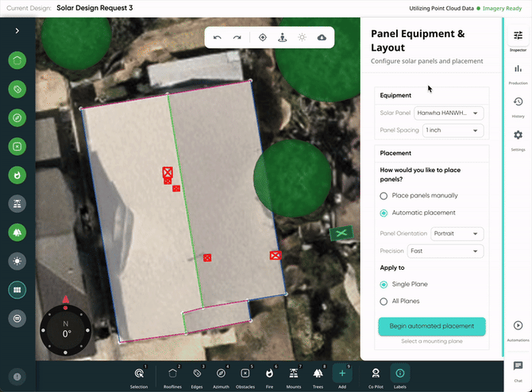Expand the Panel Spacing dropdown
This screenshot has height=392, width=532.
point(453,129)
